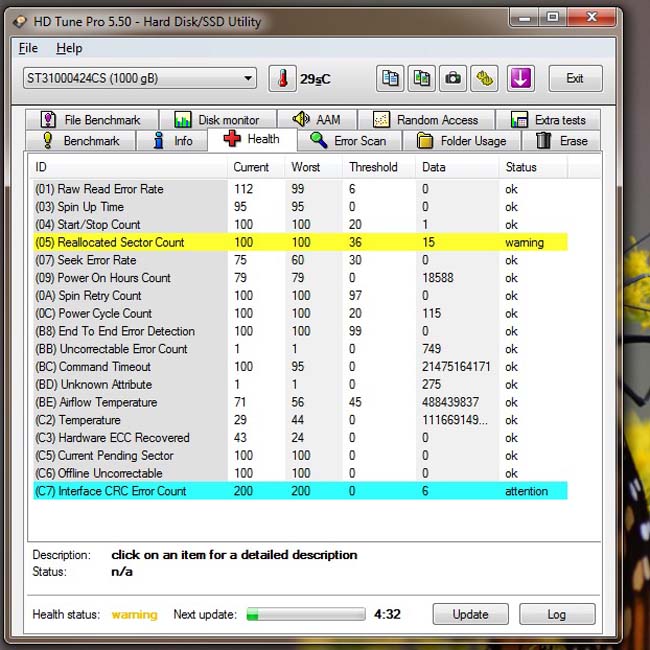
Task: Open the ST31000424CS drive dropdown
Action: tap(140, 78)
